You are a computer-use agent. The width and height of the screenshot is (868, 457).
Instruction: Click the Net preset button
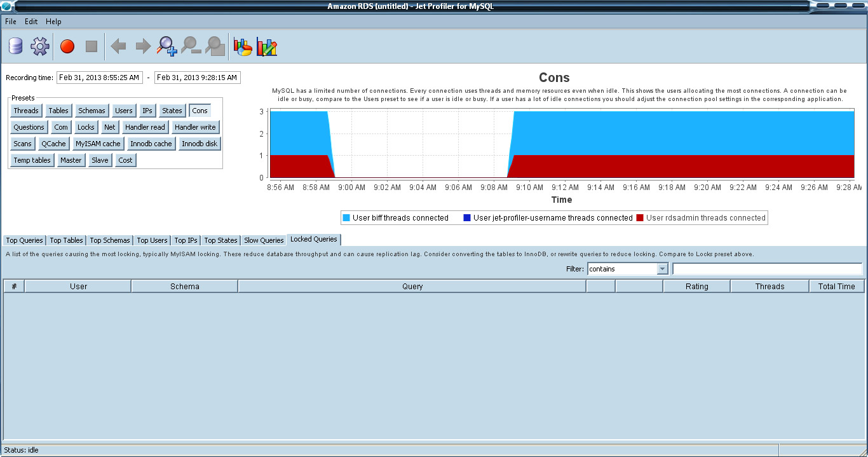110,127
